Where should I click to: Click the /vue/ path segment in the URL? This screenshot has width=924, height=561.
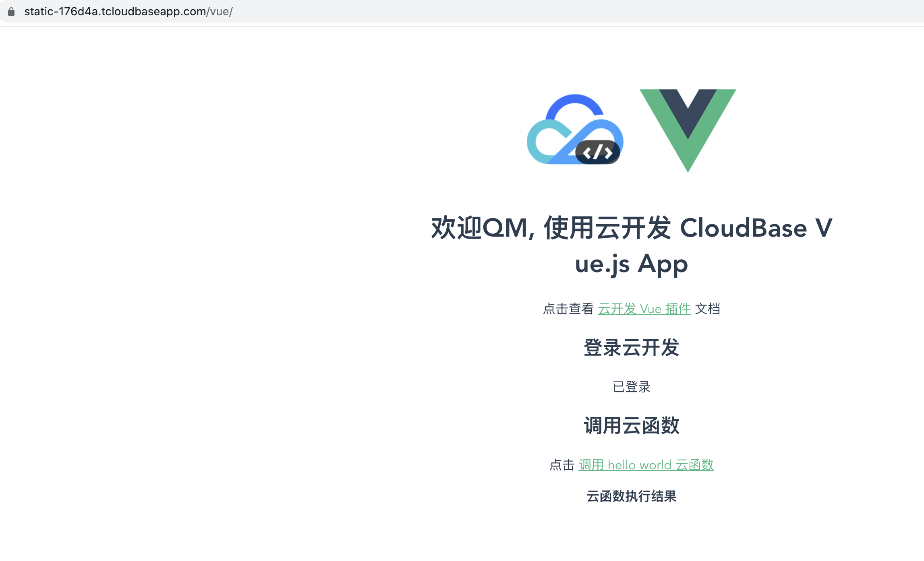click(220, 11)
